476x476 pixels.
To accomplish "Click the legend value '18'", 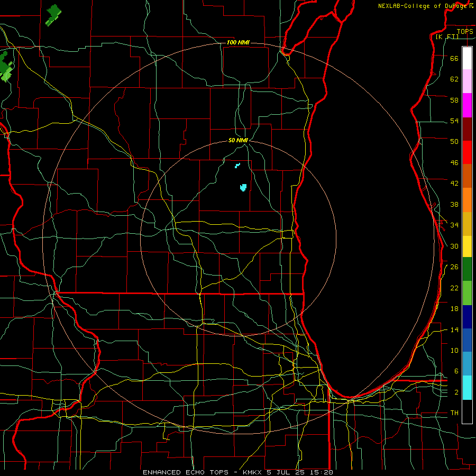I will click(454, 309).
